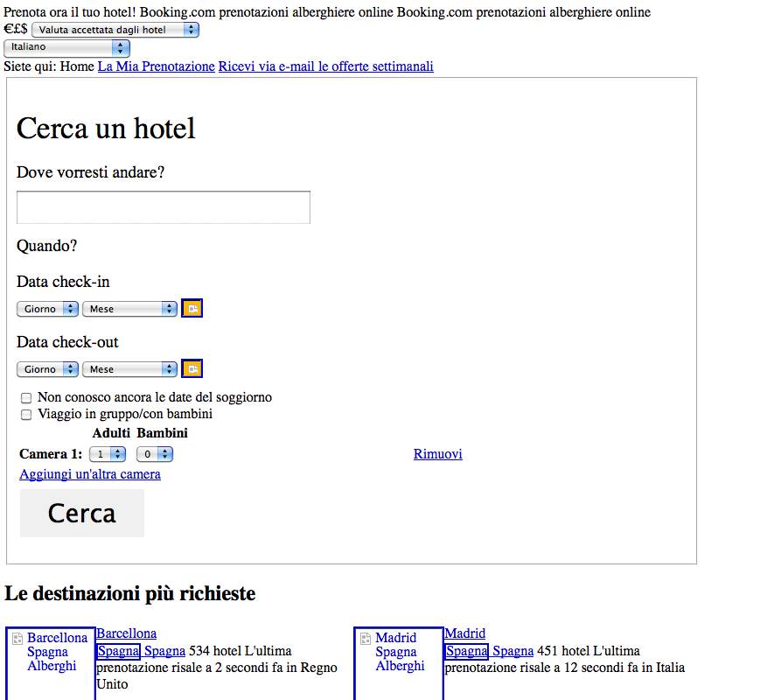Click the "Data check-out" label
Viewport: 781px width, 700px height.
(x=67, y=342)
